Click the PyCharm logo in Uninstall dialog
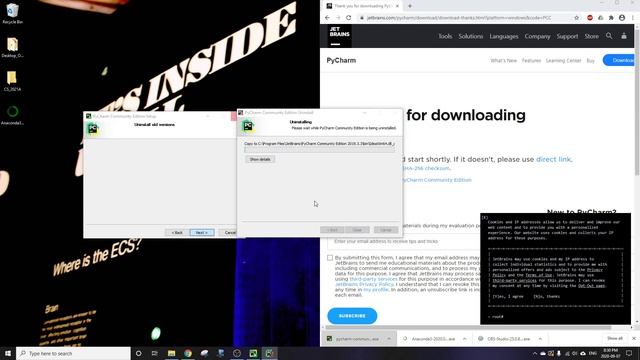Viewport: 640px width, 360px height. click(248, 126)
